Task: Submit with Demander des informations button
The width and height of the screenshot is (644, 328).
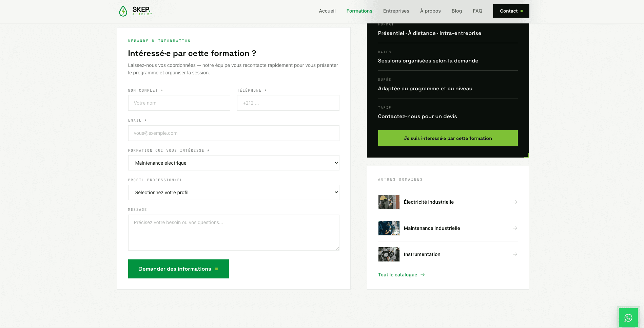Action: point(178,269)
